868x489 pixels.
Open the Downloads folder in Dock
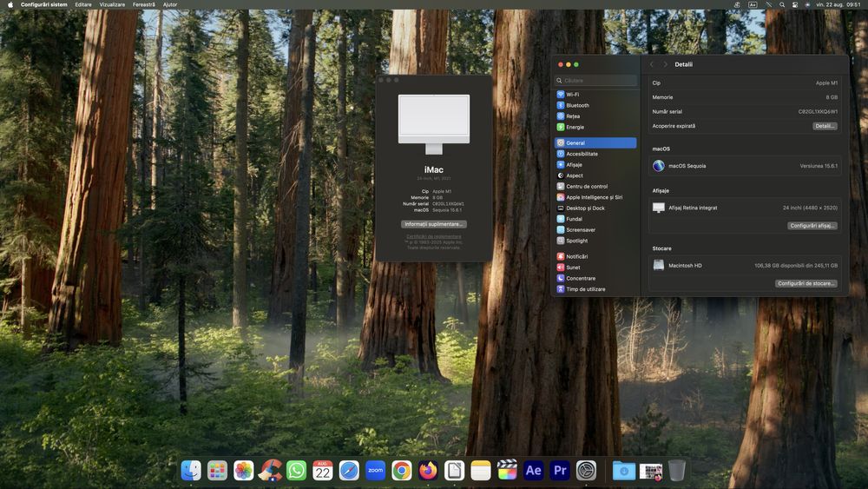tap(624, 471)
